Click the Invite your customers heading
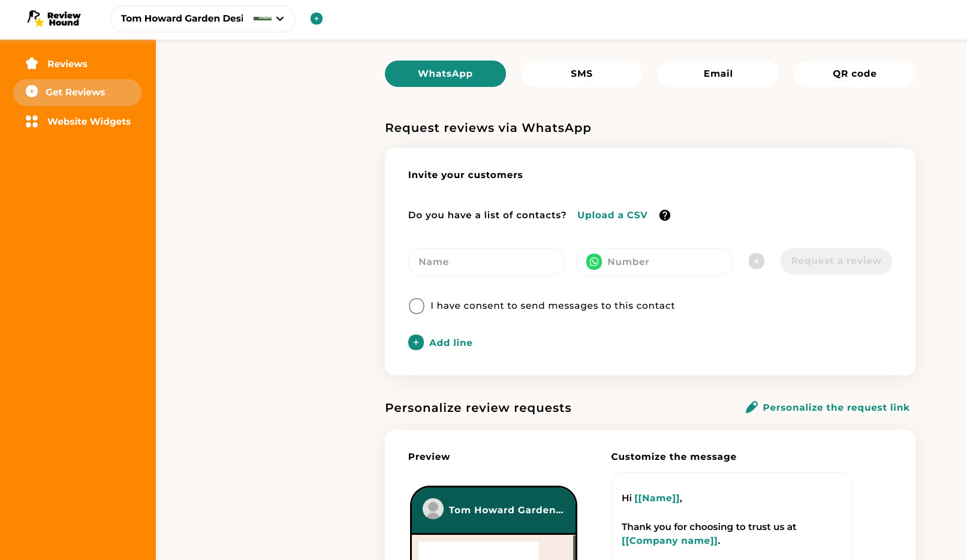The image size is (967, 560). pos(465,175)
